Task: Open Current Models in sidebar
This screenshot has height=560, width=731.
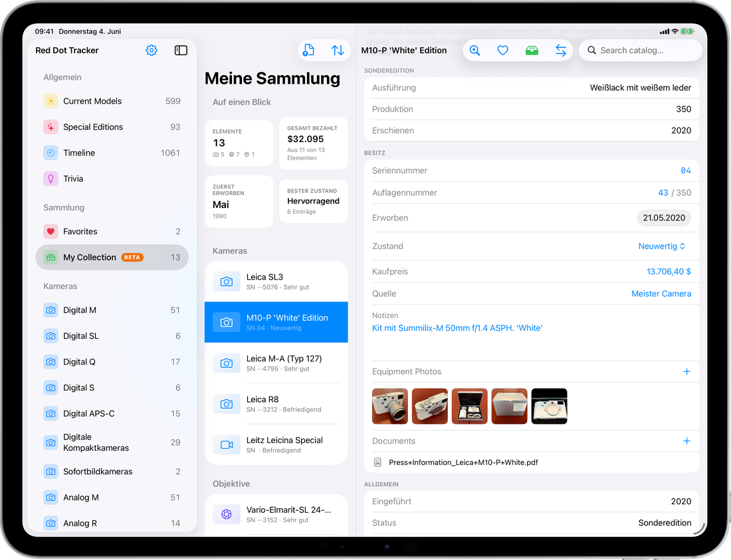Action: tap(112, 101)
